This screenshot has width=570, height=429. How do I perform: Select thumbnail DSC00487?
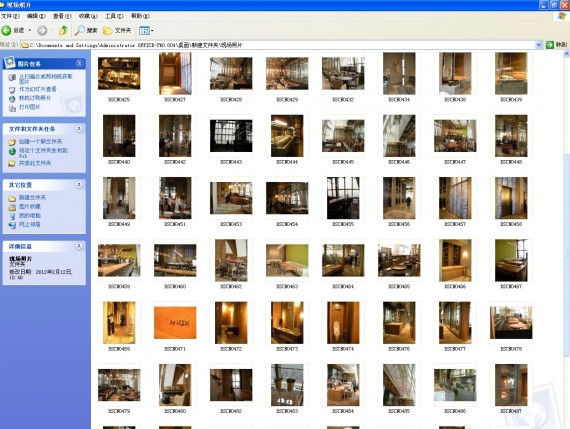tap(511, 385)
